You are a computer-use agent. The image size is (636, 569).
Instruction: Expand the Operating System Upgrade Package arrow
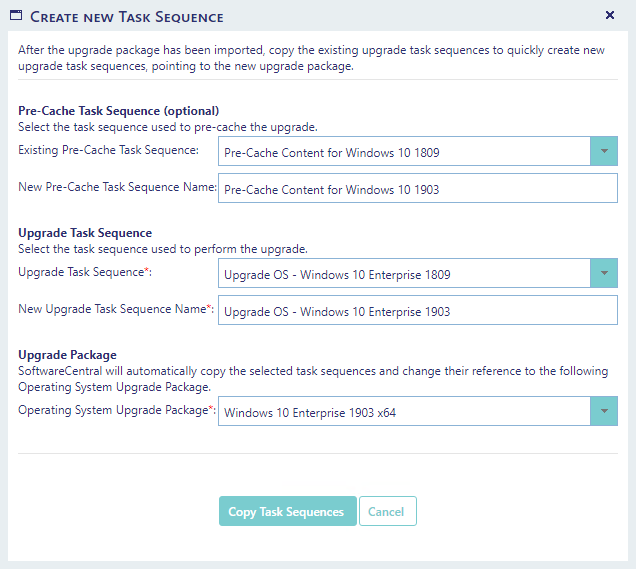click(x=603, y=411)
